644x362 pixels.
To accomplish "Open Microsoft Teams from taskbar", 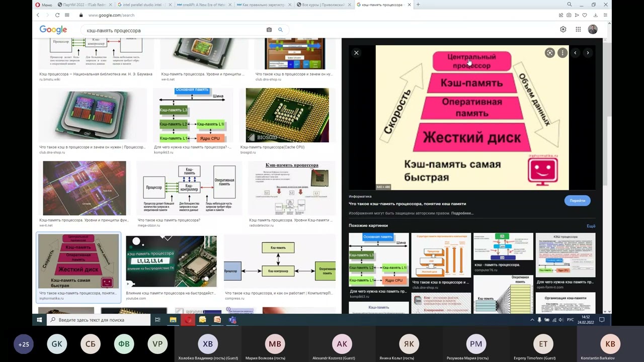I will [232, 320].
